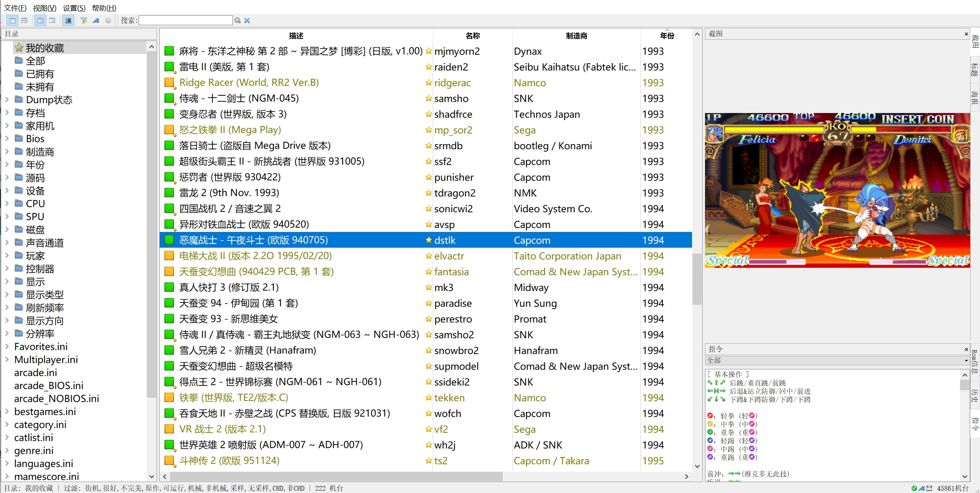This screenshot has width=980, height=493.
Task: Click the green status icon for 惩罚者
Action: pos(169,177)
